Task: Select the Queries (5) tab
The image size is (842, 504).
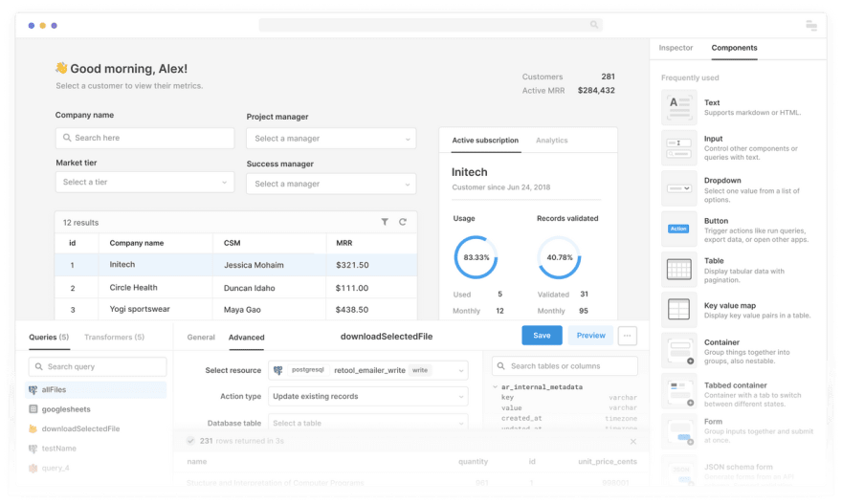Action: click(49, 337)
